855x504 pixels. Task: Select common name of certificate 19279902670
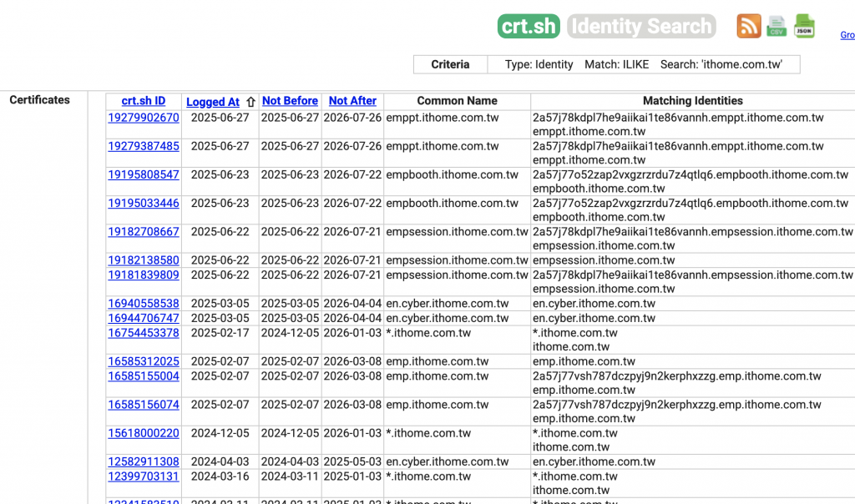(x=443, y=118)
